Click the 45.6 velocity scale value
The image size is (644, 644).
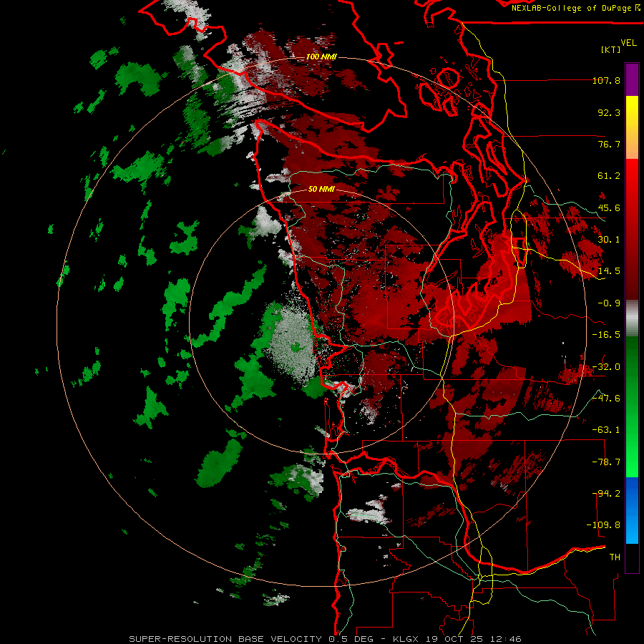tap(609, 208)
